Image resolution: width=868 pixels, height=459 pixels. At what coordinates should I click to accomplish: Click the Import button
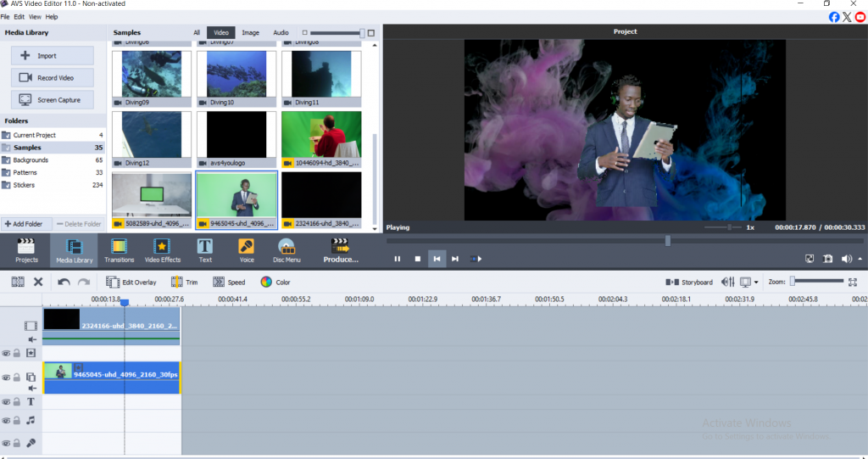(53, 56)
